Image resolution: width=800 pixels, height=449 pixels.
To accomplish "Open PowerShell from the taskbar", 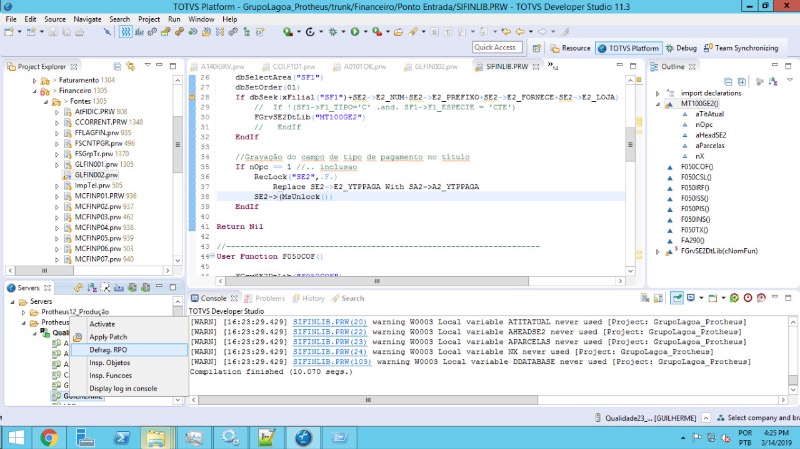I will [x=121, y=438].
